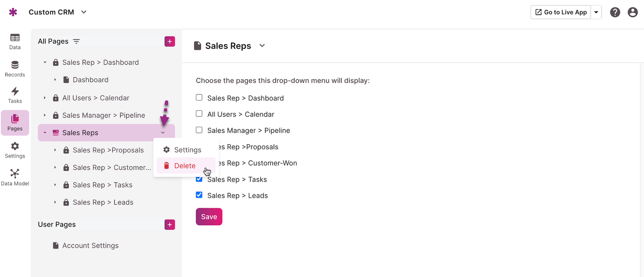Enable the All Users > Calendar checkbox
This screenshot has height=277, width=644.
coord(199,114)
